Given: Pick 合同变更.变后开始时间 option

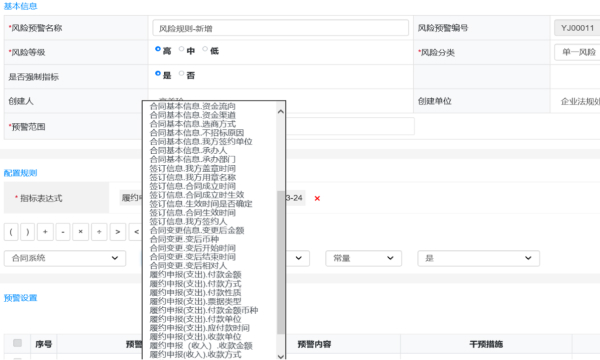Looking at the screenshot, I should (192, 248).
